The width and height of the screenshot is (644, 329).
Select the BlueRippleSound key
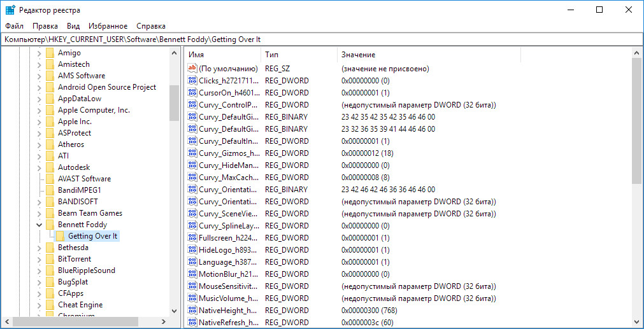point(86,270)
